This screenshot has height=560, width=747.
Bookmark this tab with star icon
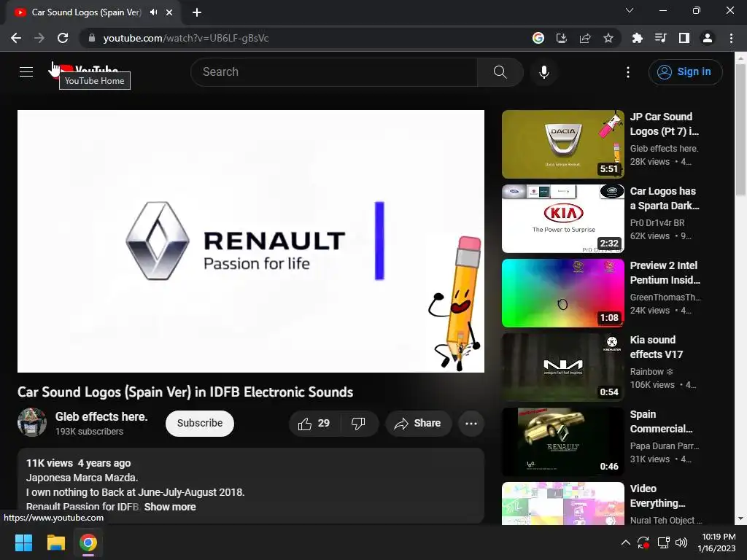[608, 38]
